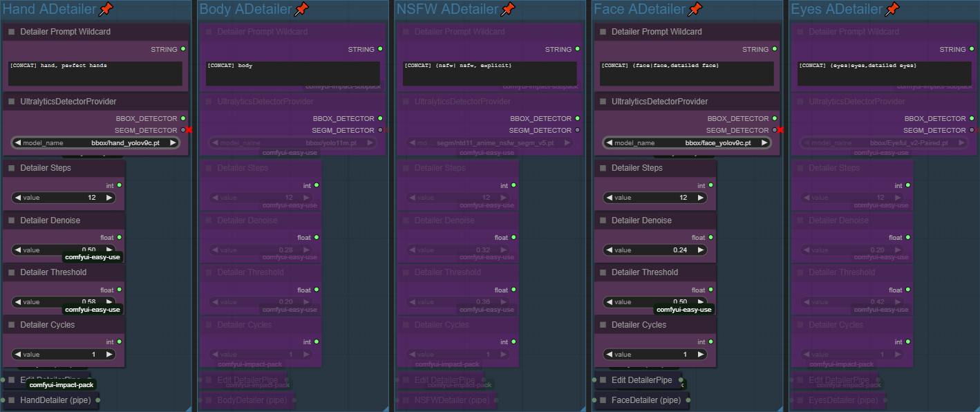Increase Face Detailer Steps value of 12
Image resolution: width=980 pixels, height=412 pixels.
[x=700, y=198]
